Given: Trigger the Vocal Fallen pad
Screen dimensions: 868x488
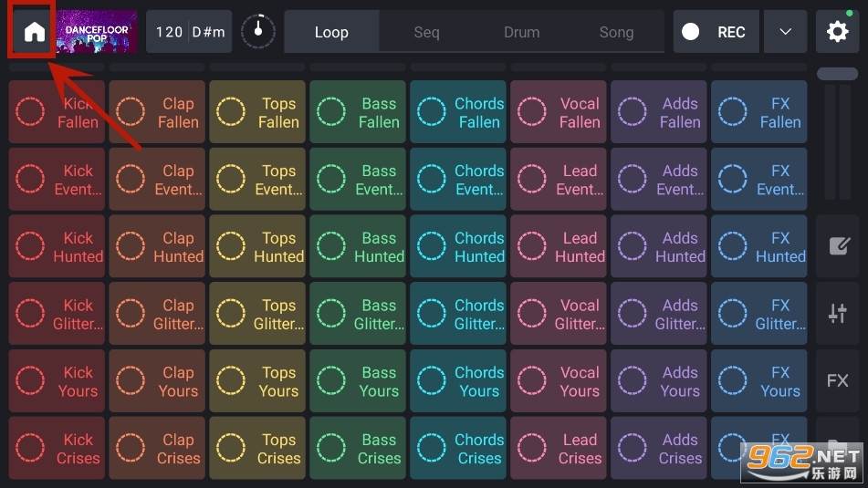Looking at the screenshot, I should (559, 112).
